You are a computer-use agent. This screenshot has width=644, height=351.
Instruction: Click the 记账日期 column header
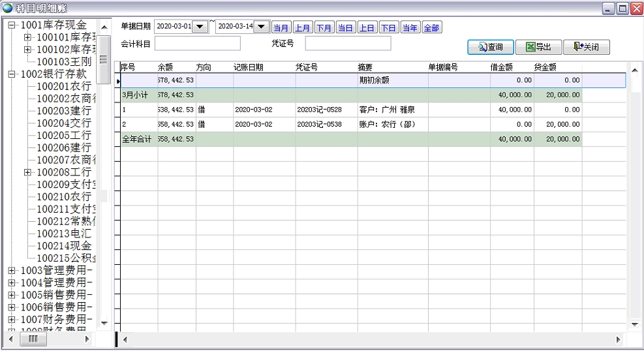(x=249, y=67)
